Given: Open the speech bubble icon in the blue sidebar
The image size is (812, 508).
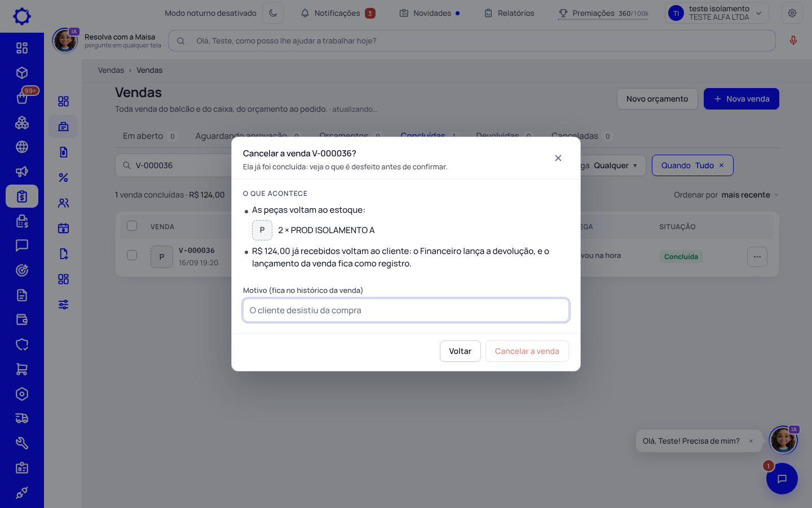Looking at the screenshot, I should (22, 246).
